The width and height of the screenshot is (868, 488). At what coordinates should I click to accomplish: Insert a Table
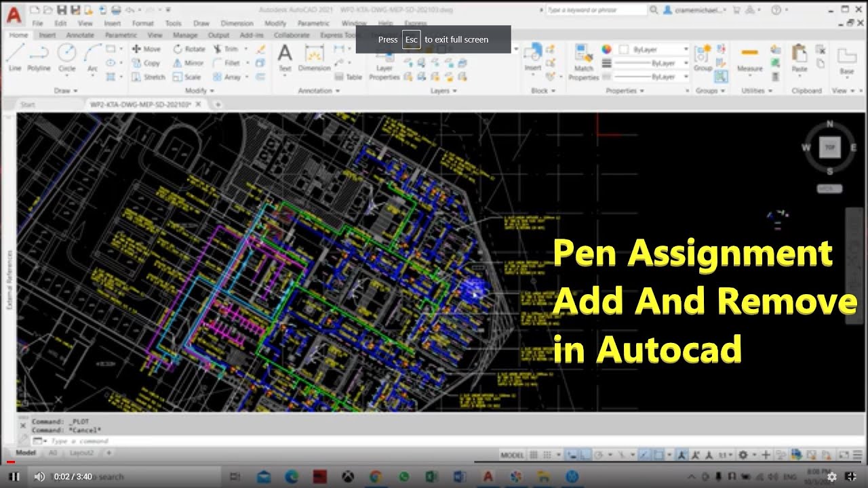pos(349,77)
